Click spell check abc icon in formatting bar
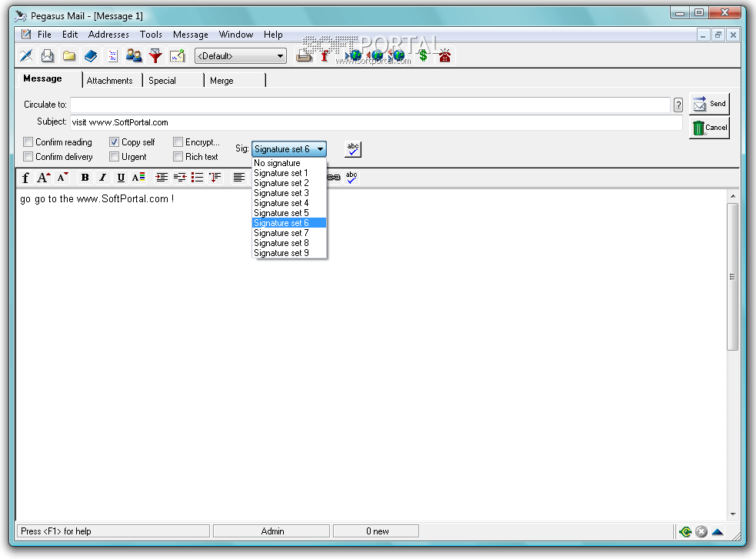The width and height of the screenshot is (756, 559). coord(351,178)
